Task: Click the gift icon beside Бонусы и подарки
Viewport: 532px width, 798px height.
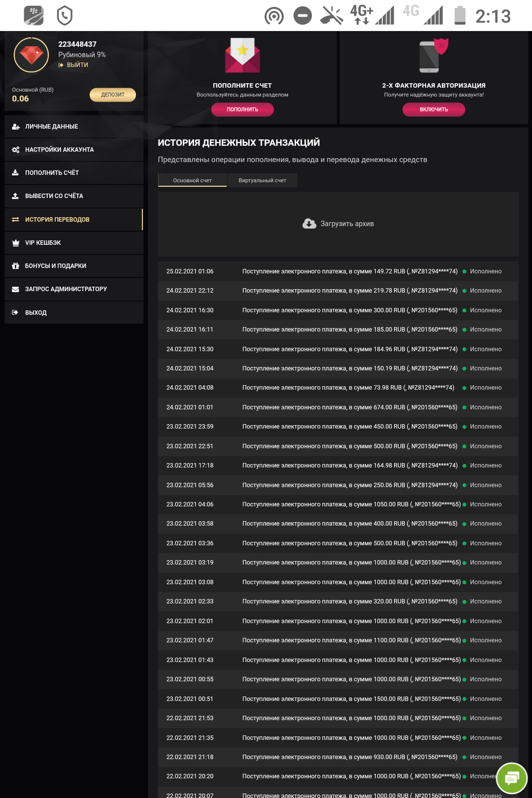Action: click(x=16, y=266)
